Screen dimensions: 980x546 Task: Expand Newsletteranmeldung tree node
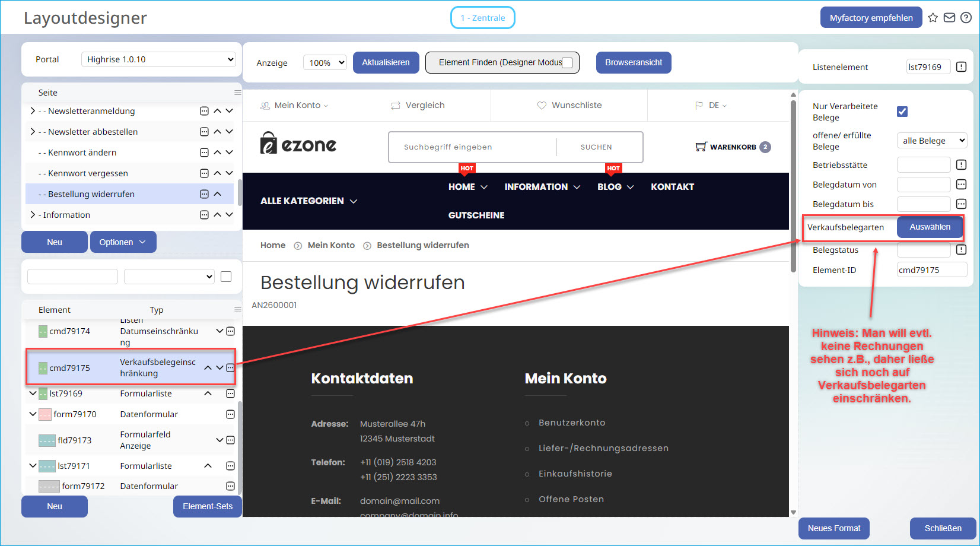point(33,111)
